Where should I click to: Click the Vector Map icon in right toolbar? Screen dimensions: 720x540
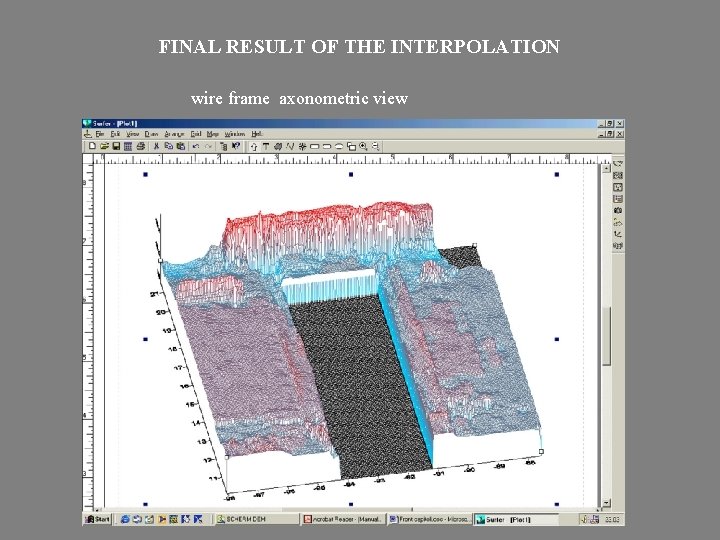point(618,234)
